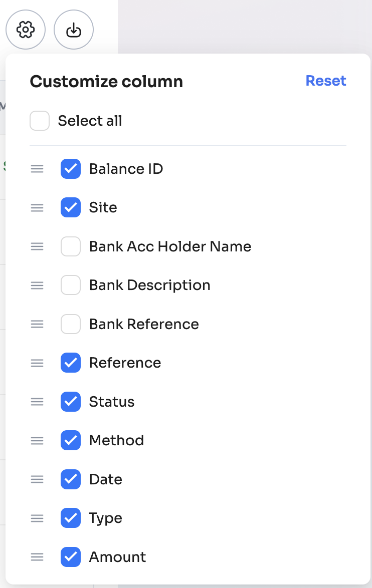Screen dimensions: 372x588
Task: Grab the drag handle beside Balance ID
Action: coord(37,169)
